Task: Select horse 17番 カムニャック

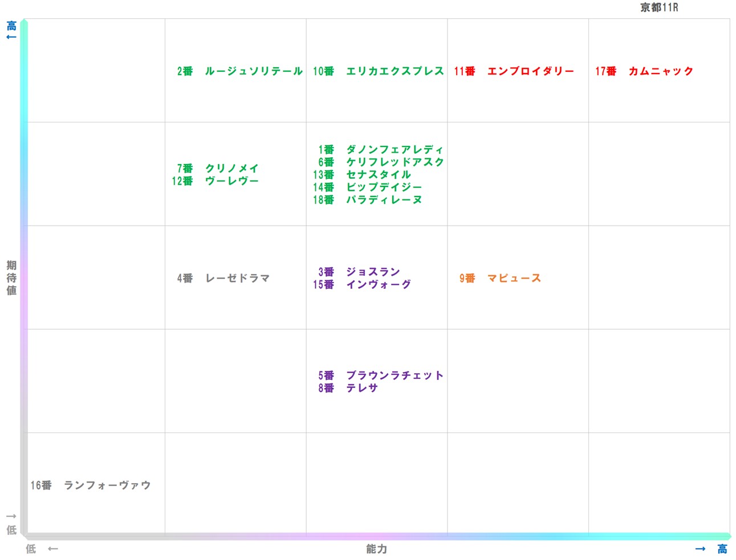Action: click(x=644, y=71)
